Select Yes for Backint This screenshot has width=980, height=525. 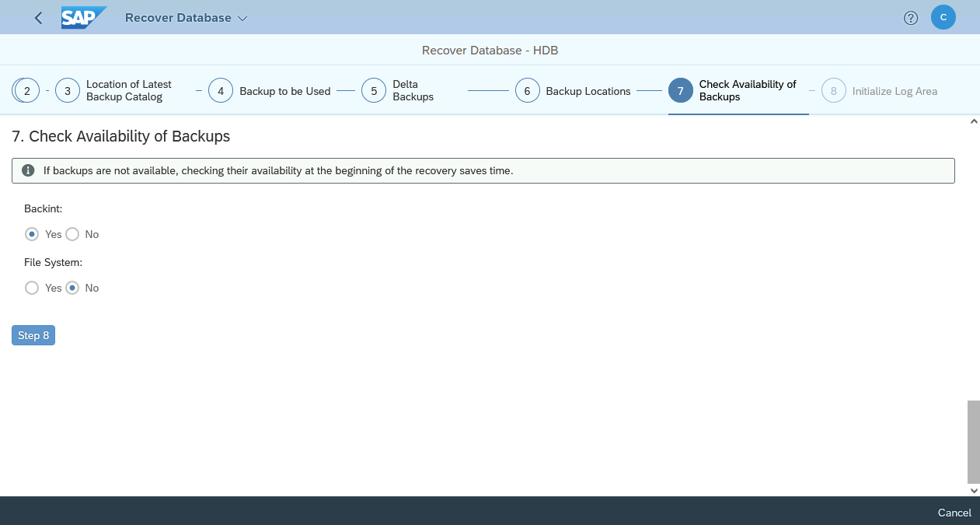pos(32,234)
